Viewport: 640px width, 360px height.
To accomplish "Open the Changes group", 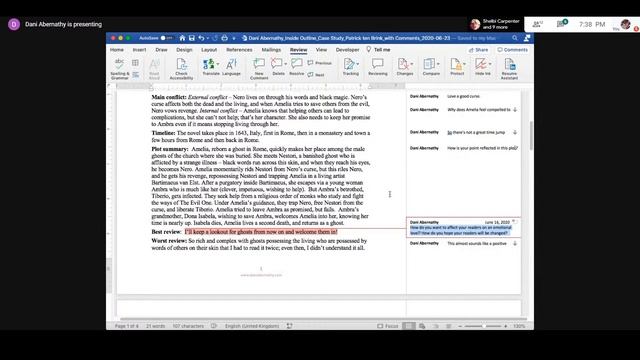I will tap(404, 67).
